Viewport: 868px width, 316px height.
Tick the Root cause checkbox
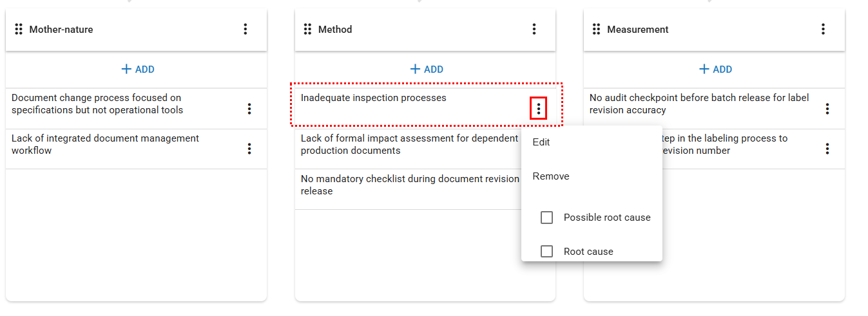click(x=547, y=252)
